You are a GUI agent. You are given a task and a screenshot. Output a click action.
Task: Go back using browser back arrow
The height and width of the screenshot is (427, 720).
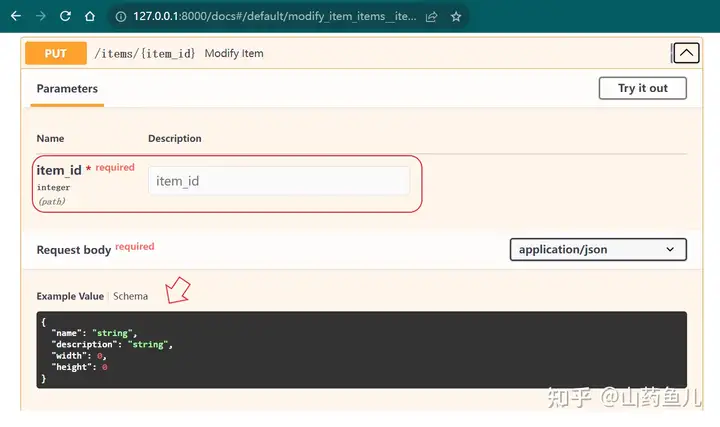[x=16, y=16]
